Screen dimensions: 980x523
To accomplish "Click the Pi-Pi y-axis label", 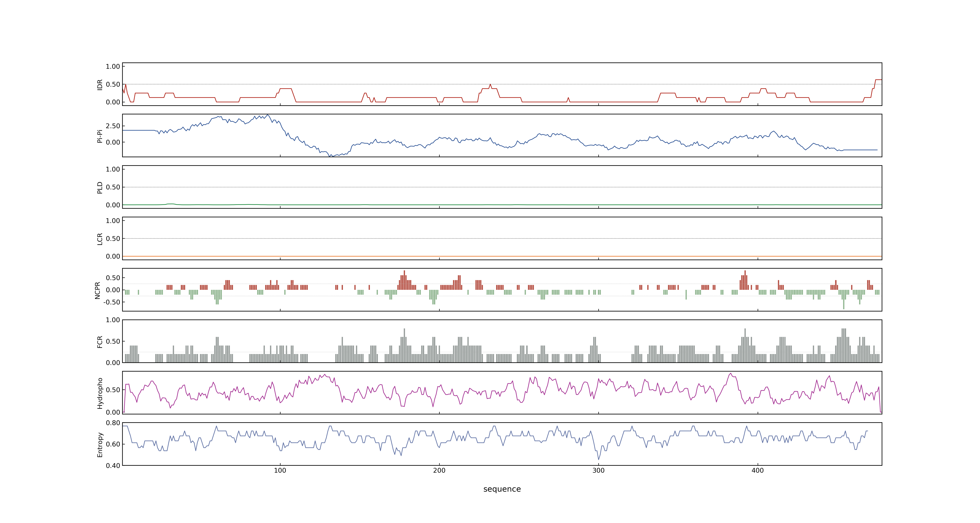I will (100, 136).
